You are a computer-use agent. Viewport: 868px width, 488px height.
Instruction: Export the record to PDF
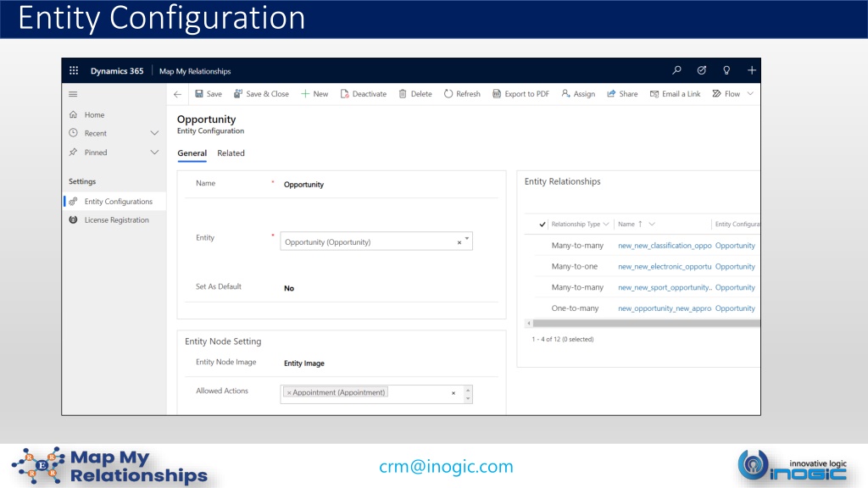(x=521, y=94)
